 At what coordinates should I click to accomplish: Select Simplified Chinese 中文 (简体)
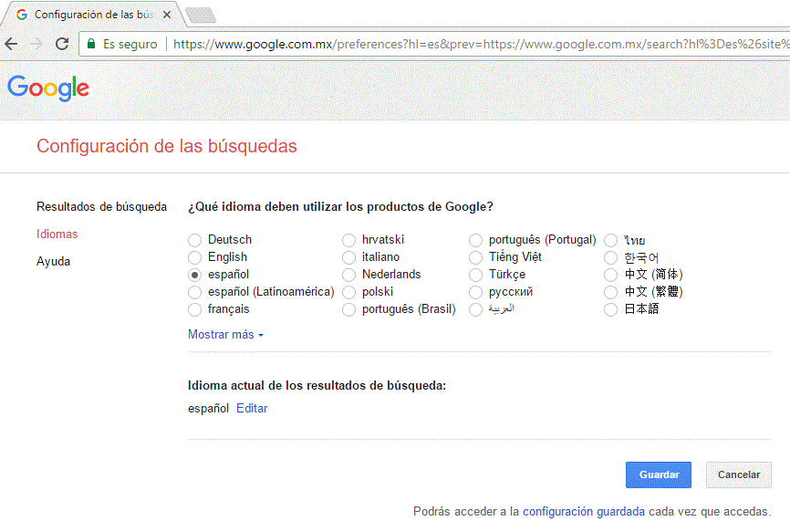point(610,275)
